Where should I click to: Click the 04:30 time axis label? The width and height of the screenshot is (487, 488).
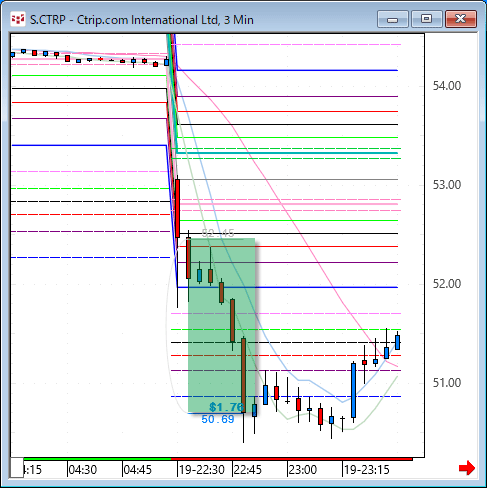click(x=82, y=470)
